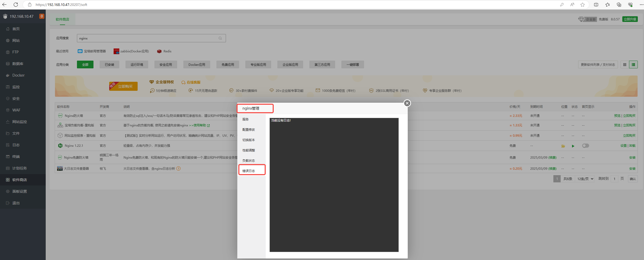
Task: Click help question mark for 大日志文件查看器
Action: (178, 168)
